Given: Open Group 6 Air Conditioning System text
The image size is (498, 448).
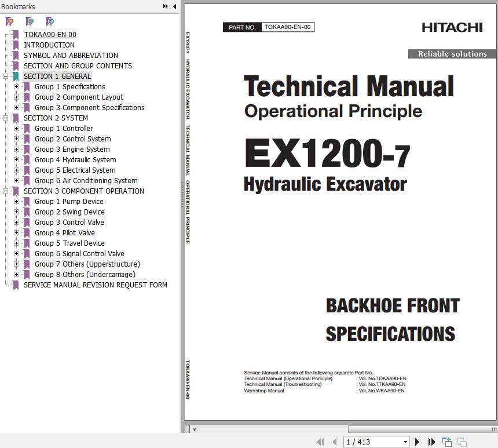Looking at the screenshot, I should pos(86,181).
